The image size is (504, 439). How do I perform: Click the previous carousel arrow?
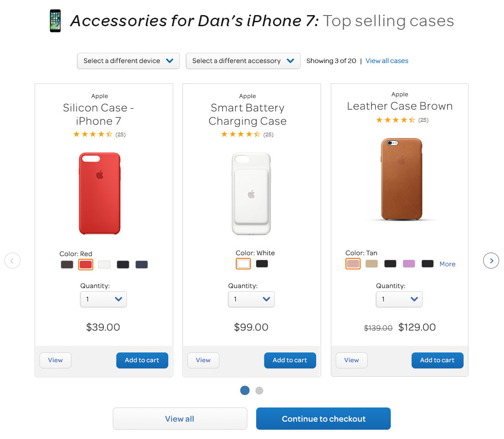pyautogui.click(x=12, y=261)
